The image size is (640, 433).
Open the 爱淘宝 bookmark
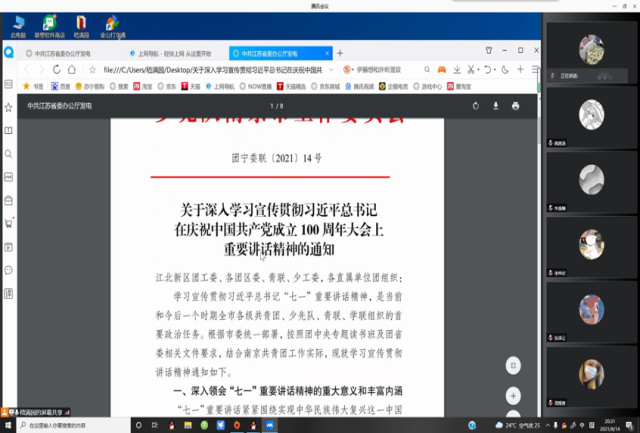[x=459, y=86]
